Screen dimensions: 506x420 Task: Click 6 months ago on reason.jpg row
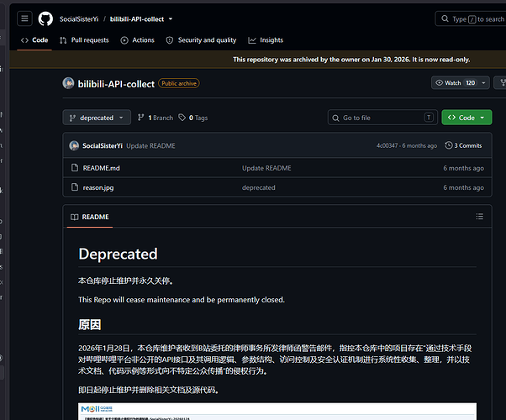[463, 187]
